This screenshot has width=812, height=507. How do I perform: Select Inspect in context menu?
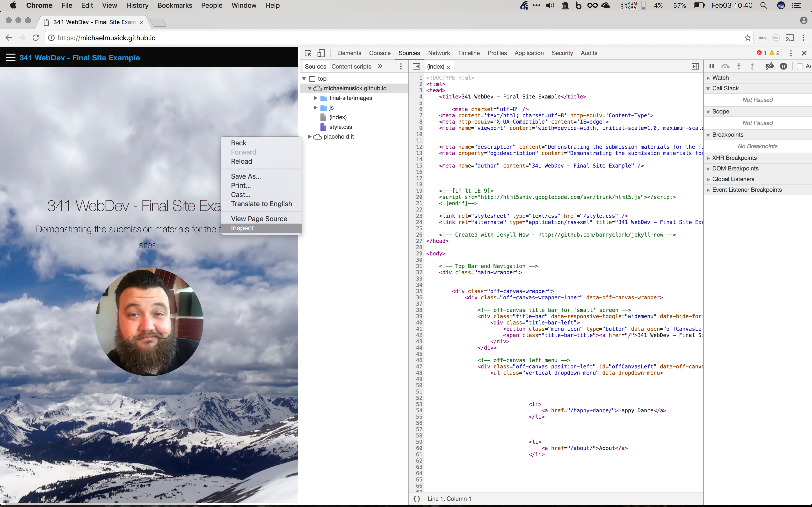[x=242, y=228]
